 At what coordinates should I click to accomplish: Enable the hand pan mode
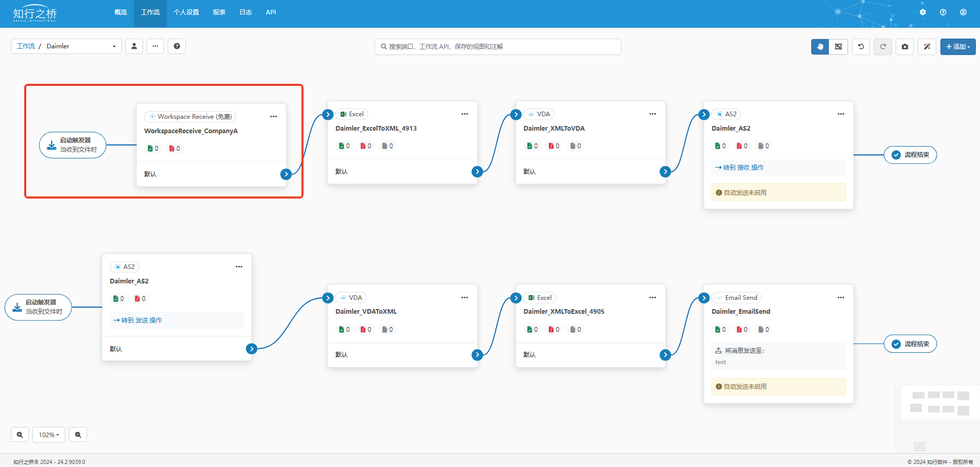[820, 47]
